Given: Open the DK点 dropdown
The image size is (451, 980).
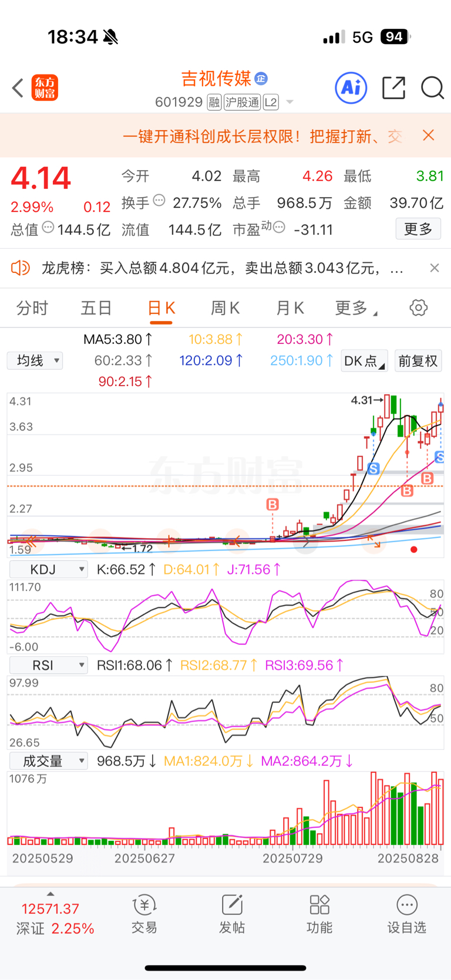Looking at the screenshot, I should tap(364, 361).
